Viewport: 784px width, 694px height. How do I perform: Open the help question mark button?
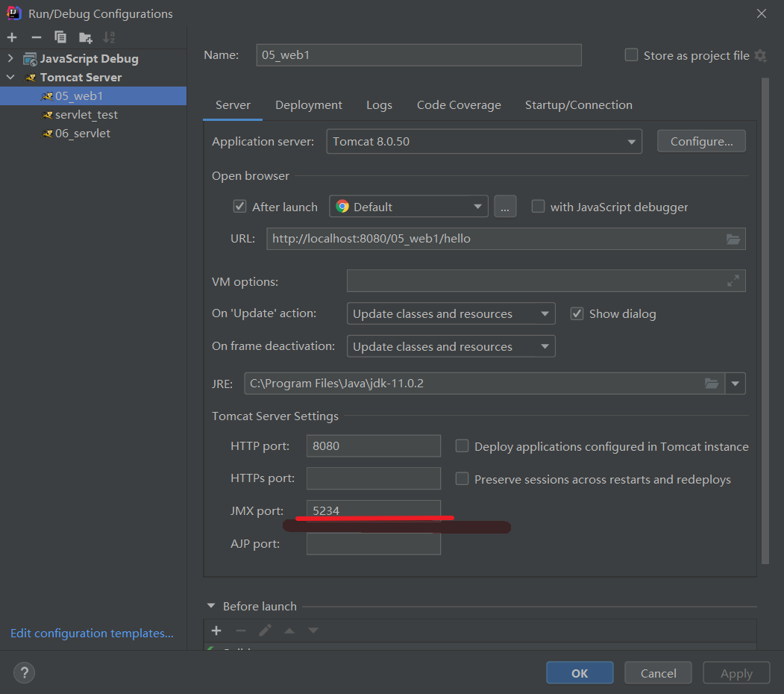24,672
